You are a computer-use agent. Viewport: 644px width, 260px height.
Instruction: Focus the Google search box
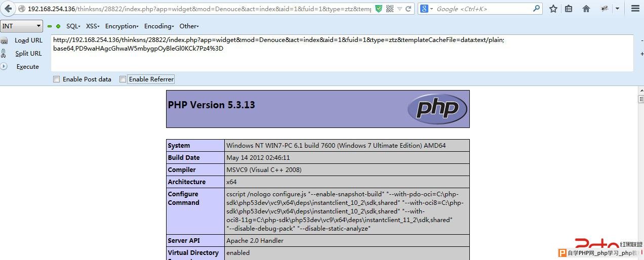coord(484,9)
